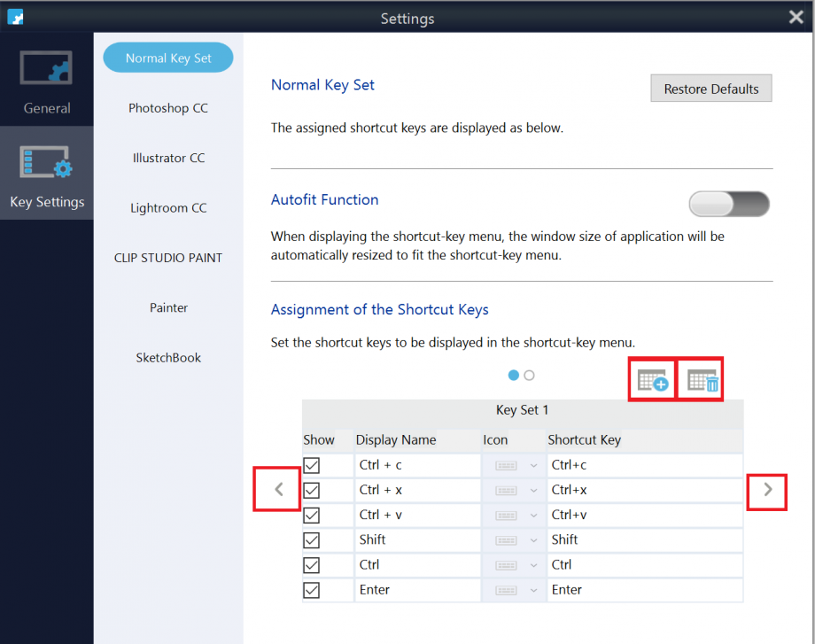Image resolution: width=815 pixels, height=644 pixels.
Task: Go to previous key set with left arrow
Action: click(x=279, y=489)
